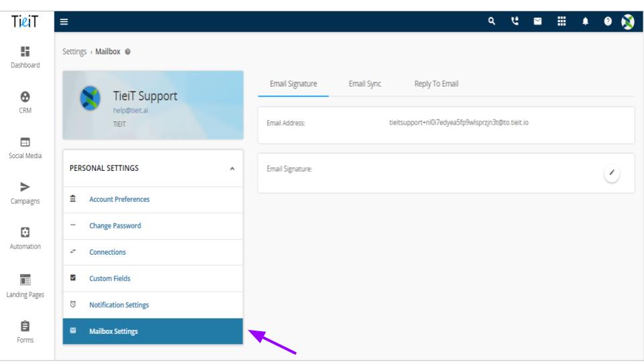Select Mailbox Settings menu item
644x362 pixels.
tap(153, 331)
